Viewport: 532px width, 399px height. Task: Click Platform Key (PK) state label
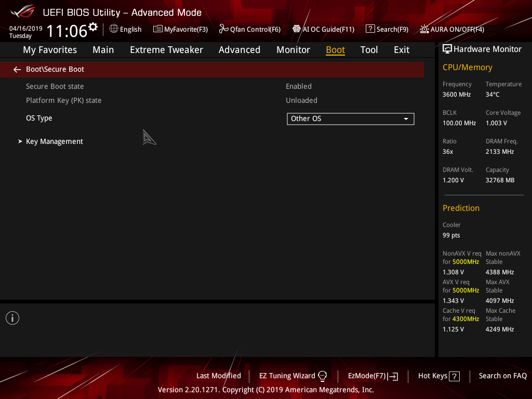(63, 100)
